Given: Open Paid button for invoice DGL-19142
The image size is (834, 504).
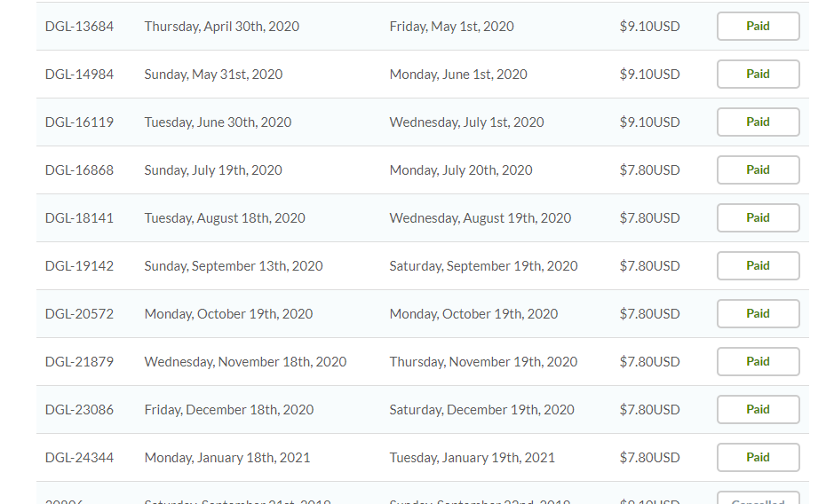Looking at the screenshot, I should click(x=758, y=265).
